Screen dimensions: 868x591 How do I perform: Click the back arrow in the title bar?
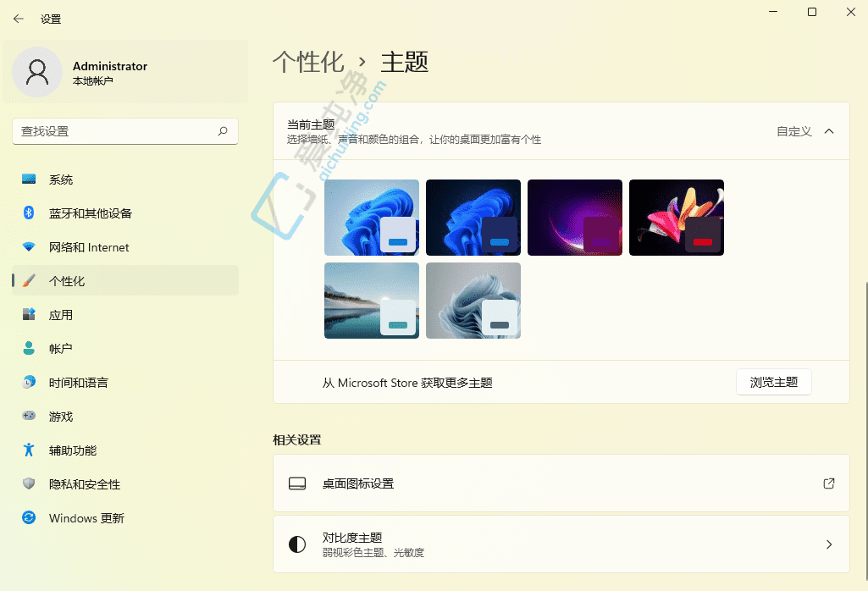19,19
